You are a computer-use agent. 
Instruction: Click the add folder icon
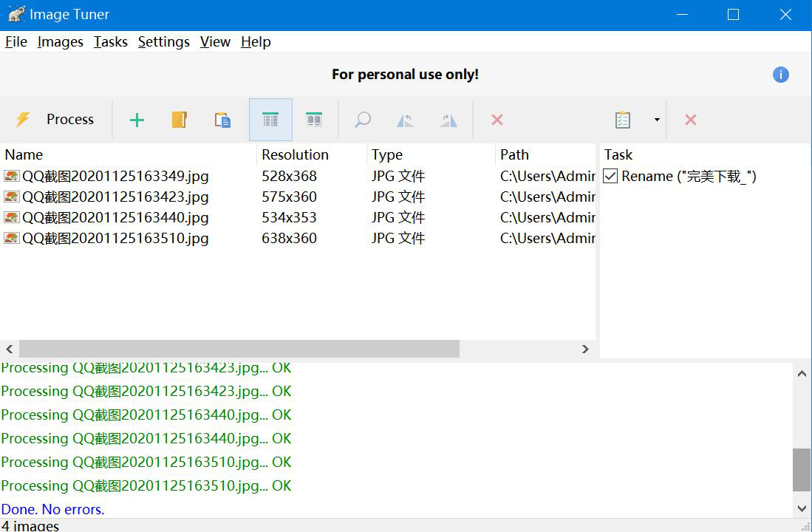[180, 120]
